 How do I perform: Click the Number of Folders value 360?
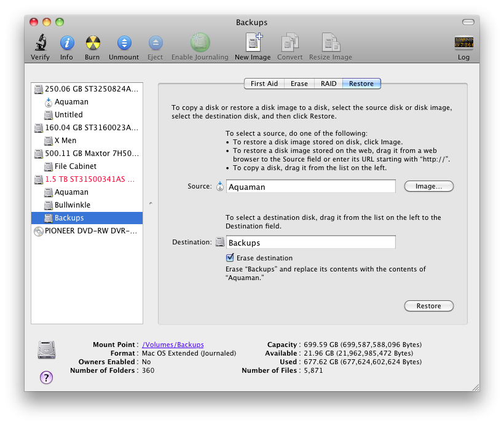tap(148, 371)
